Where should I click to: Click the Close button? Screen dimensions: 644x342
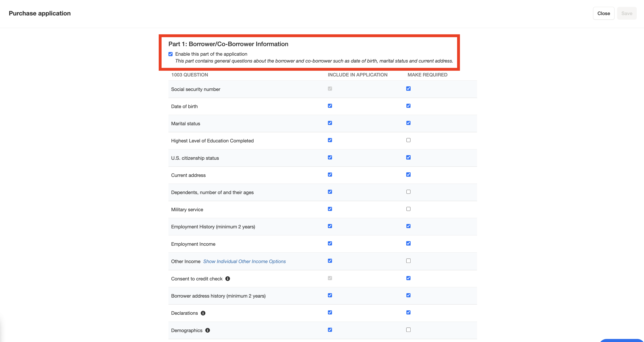603,13
